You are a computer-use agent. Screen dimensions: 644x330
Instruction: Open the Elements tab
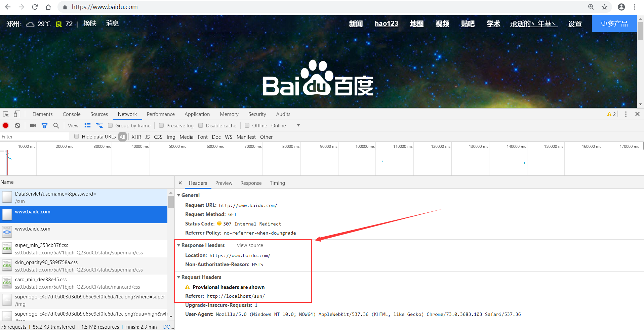[x=42, y=114]
